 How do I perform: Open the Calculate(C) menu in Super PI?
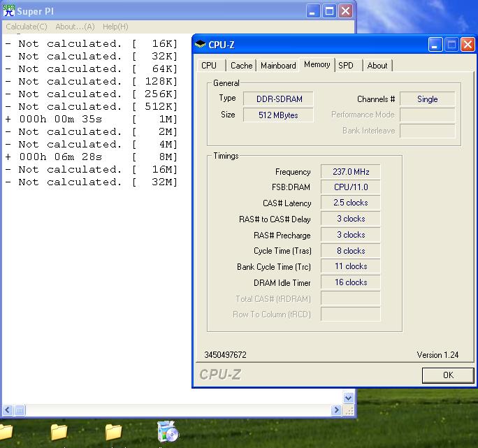(x=27, y=27)
